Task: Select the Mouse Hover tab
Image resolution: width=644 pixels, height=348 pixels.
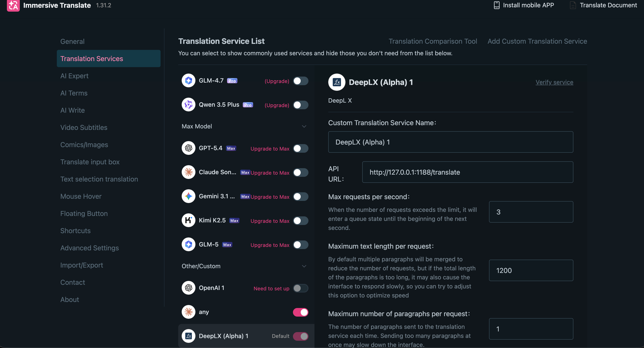Action: pos(108,197)
